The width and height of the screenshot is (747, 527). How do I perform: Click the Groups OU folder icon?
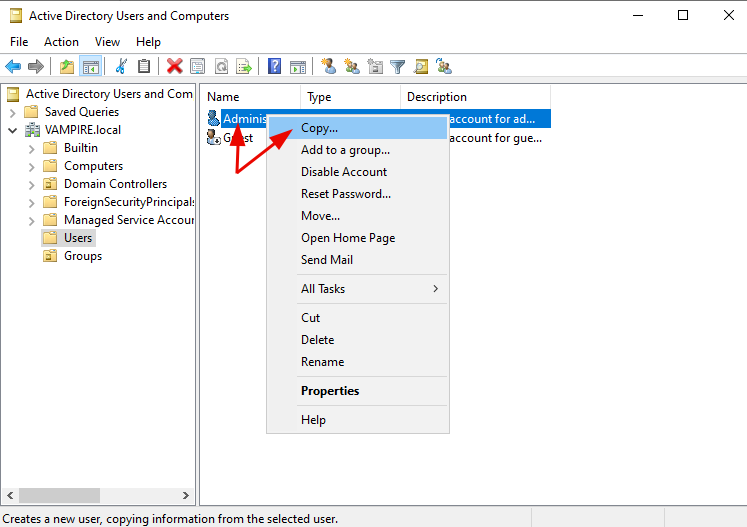[x=50, y=256]
